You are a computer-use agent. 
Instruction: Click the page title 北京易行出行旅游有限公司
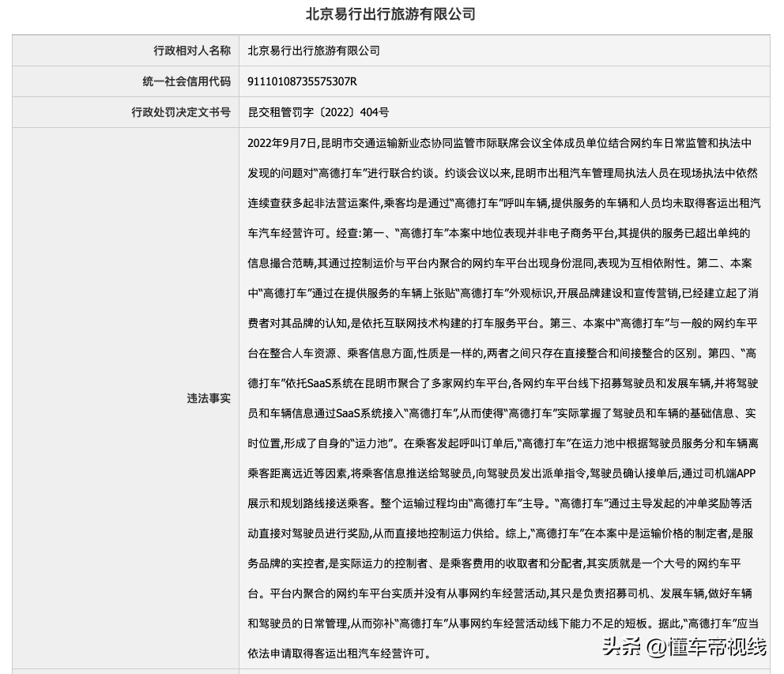(x=390, y=14)
